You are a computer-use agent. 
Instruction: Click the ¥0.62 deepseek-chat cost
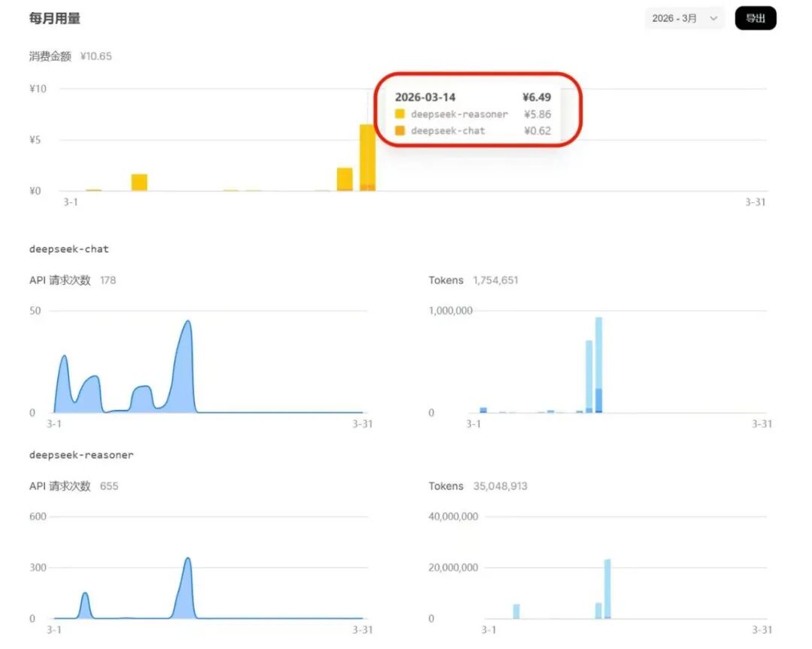tap(537, 131)
